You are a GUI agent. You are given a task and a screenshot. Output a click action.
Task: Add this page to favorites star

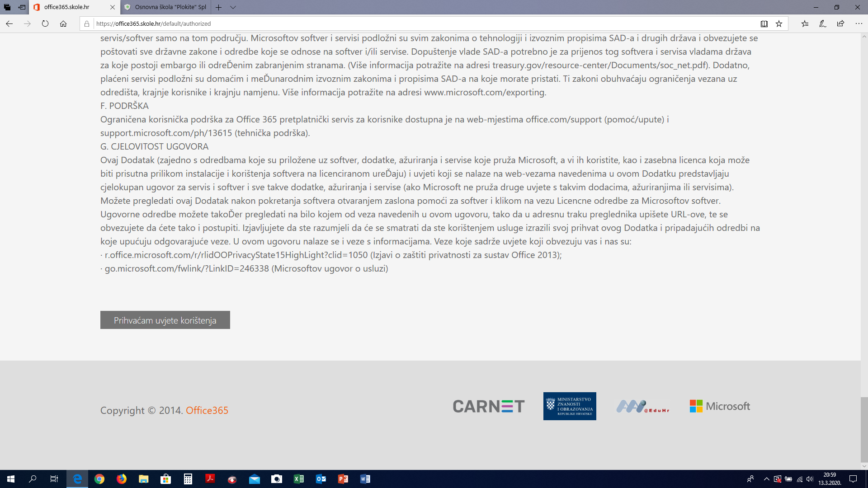[779, 24]
